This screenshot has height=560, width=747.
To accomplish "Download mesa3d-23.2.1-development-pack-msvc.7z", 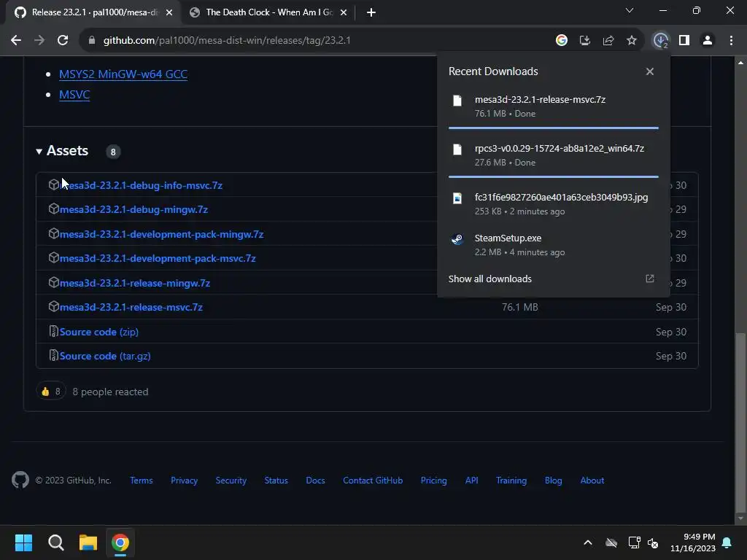I will coord(158,258).
